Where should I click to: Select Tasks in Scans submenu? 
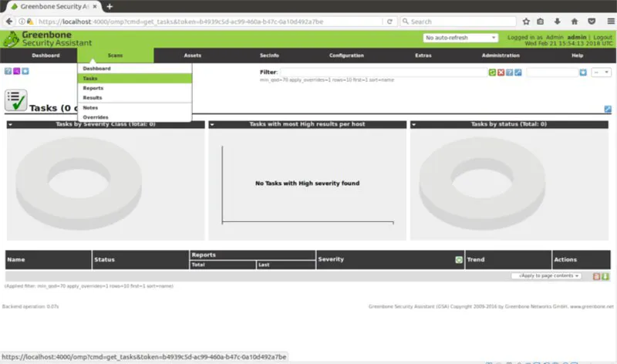[x=134, y=79]
